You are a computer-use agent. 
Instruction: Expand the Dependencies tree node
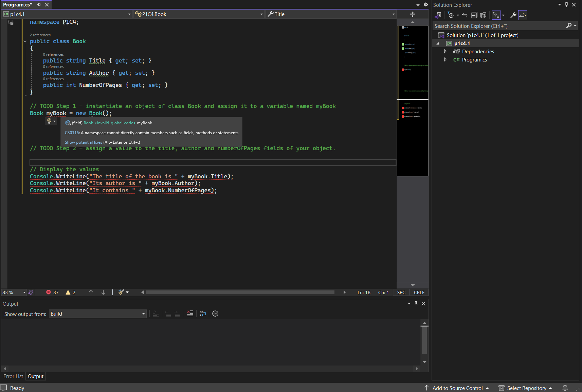pyautogui.click(x=445, y=52)
